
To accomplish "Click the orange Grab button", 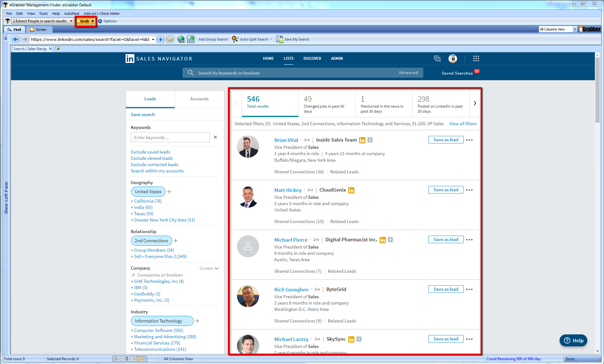I will (x=83, y=21).
